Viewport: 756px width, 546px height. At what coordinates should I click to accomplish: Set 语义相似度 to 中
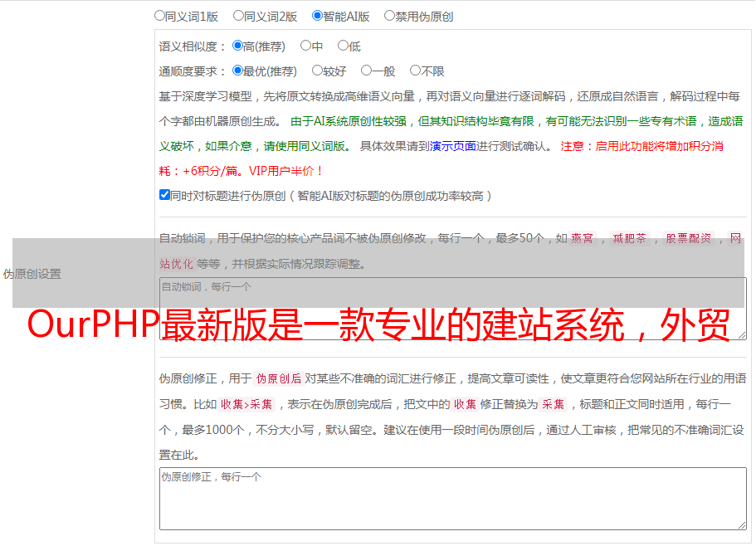[x=305, y=46]
